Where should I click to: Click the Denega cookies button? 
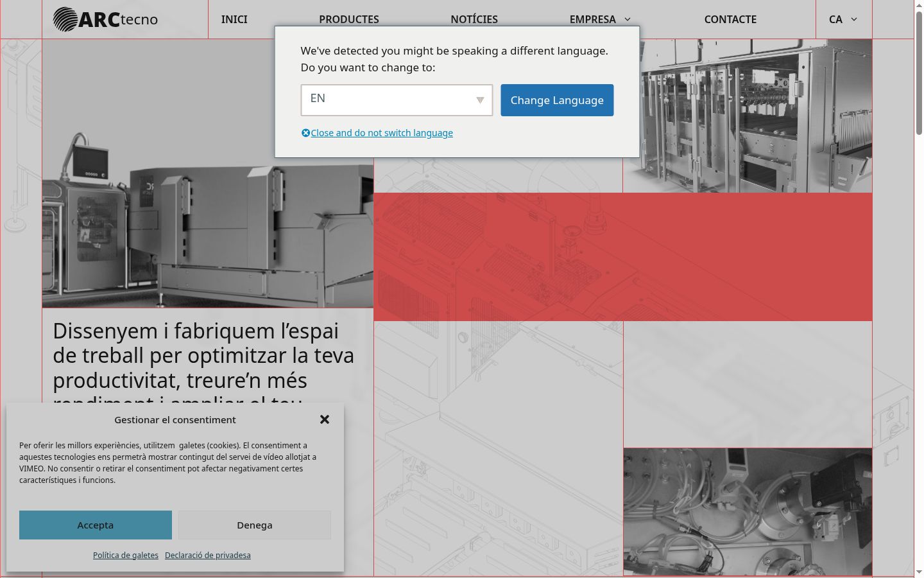[x=255, y=525]
